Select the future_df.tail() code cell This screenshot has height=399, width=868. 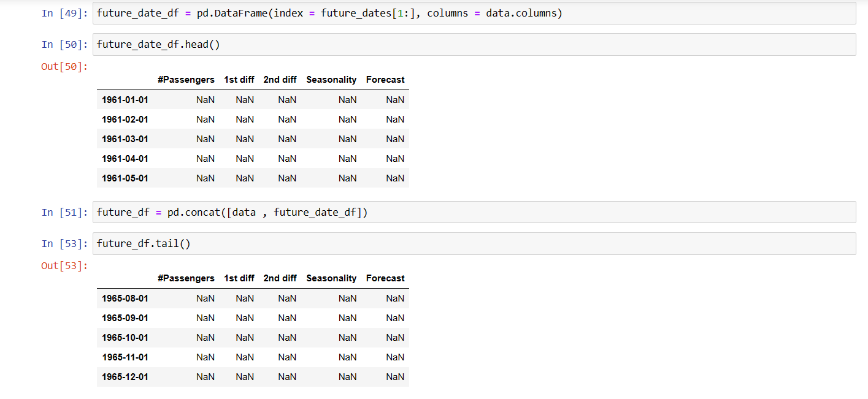[x=474, y=243]
